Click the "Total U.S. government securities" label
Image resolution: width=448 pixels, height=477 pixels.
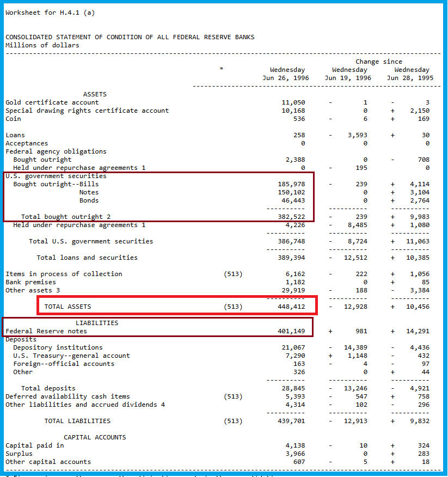click(91, 241)
